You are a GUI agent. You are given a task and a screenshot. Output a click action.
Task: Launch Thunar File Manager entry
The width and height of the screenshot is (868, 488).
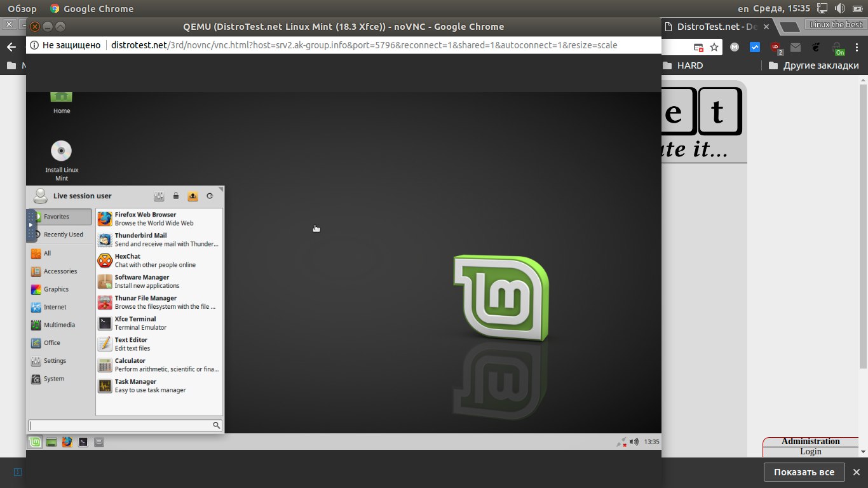tap(159, 302)
